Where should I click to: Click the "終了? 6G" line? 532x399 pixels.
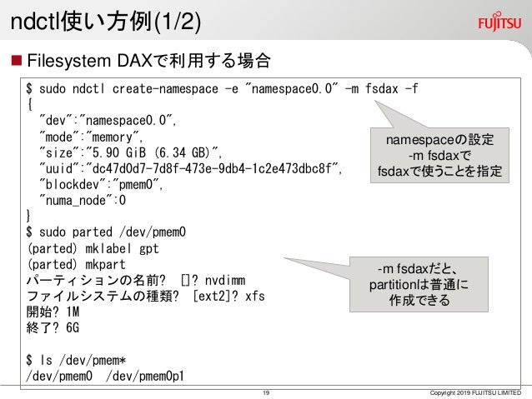[x=53, y=328]
